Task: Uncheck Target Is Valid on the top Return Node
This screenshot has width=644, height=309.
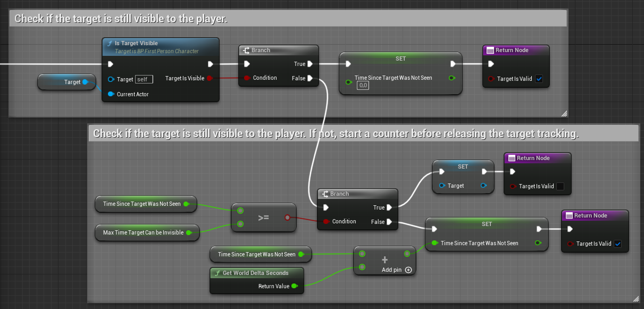Action: (539, 79)
